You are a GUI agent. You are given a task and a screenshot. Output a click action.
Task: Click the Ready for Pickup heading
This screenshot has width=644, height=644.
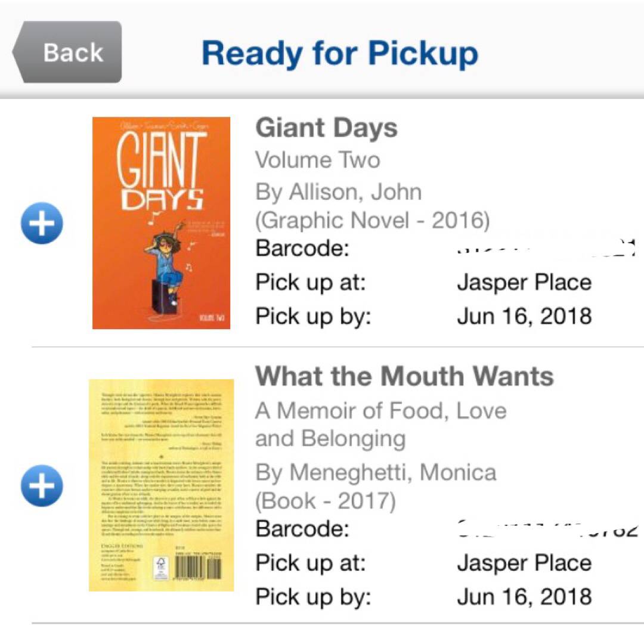tap(340, 52)
